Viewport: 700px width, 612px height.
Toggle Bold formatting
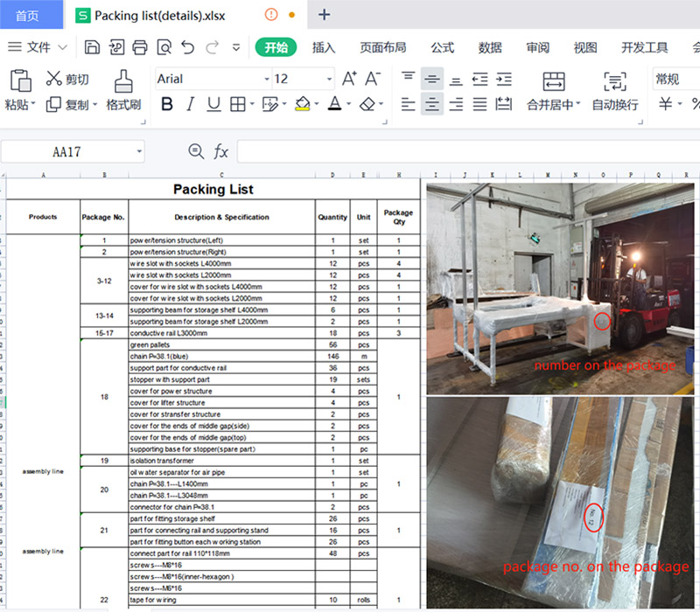coord(167,105)
